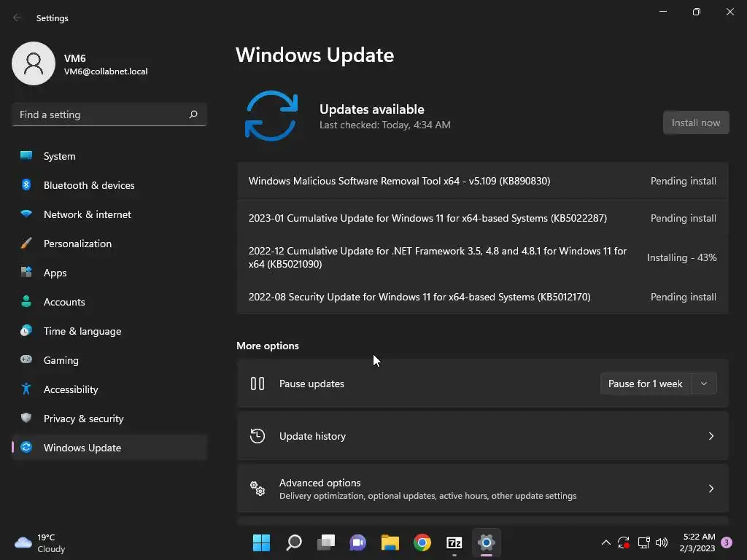The width and height of the screenshot is (747, 560).
Task: Click the Accessibility figure icon
Action: pyautogui.click(x=26, y=389)
